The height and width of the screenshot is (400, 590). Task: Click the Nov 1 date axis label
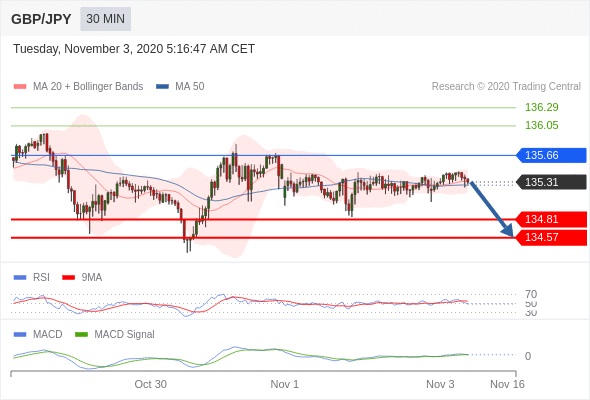click(x=284, y=384)
